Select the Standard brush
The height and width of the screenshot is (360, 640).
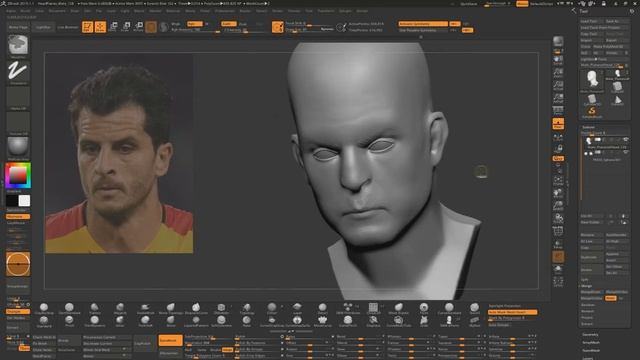pyautogui.click(x=44, y=321)
